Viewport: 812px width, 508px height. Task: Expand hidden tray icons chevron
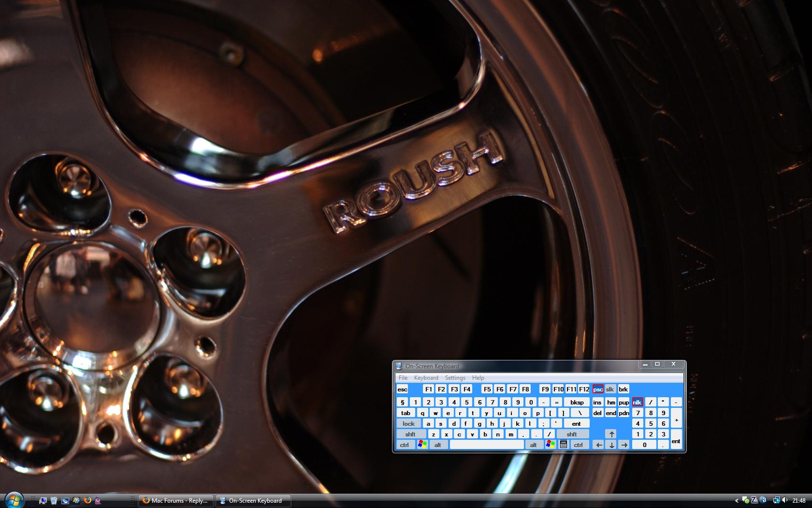pyautogui.click(x=737, y=501)
